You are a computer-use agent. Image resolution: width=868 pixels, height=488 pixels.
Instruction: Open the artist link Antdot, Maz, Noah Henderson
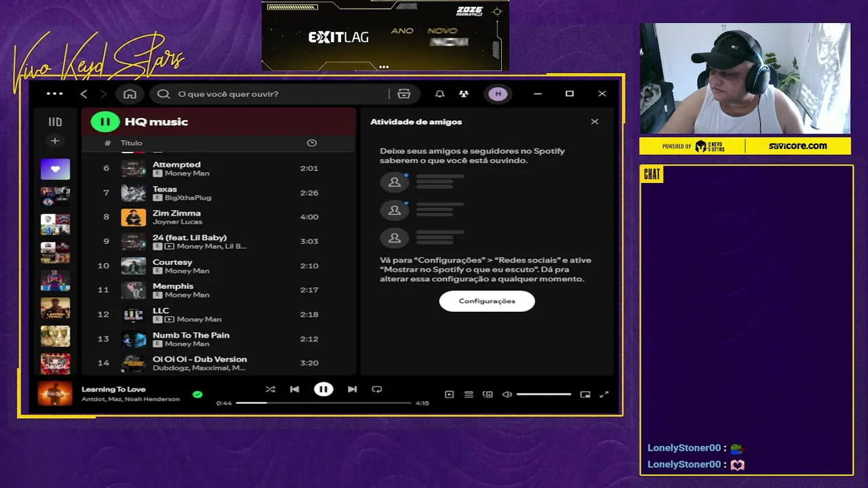pyautogui.click(x=130, y=399)
